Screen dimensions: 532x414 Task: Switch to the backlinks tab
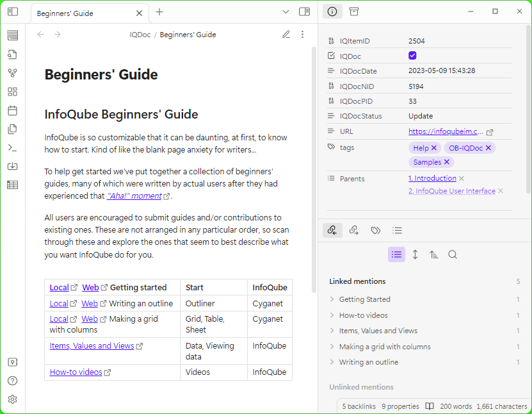click(x=332, y=230)
